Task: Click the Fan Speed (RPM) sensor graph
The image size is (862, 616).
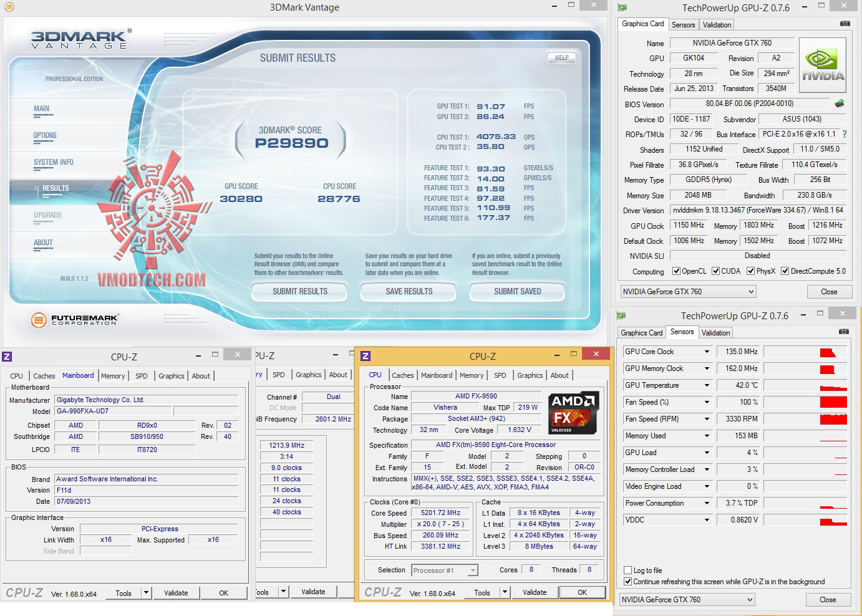Action: click(x=805, y=419)
